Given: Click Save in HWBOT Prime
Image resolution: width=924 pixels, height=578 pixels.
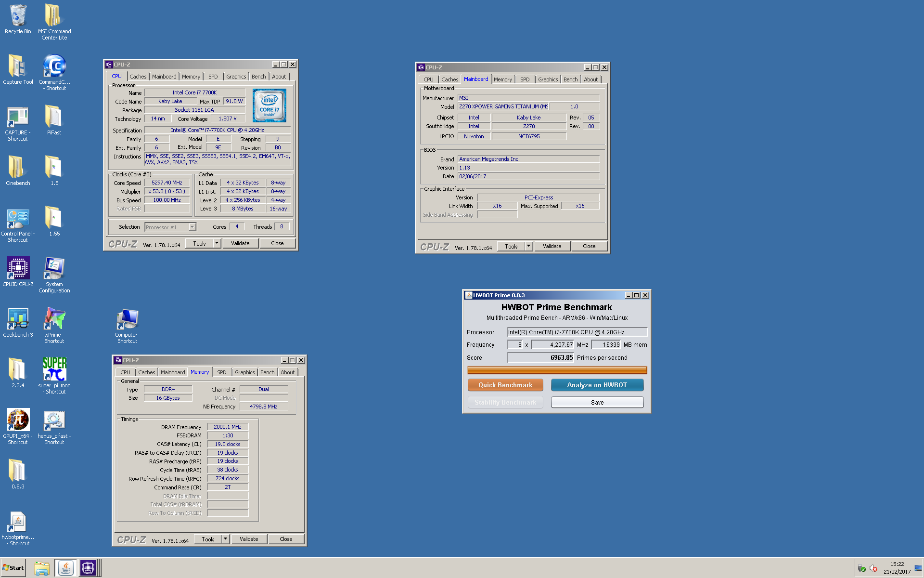Looking at the screenshot, I should tap(597, 402).
